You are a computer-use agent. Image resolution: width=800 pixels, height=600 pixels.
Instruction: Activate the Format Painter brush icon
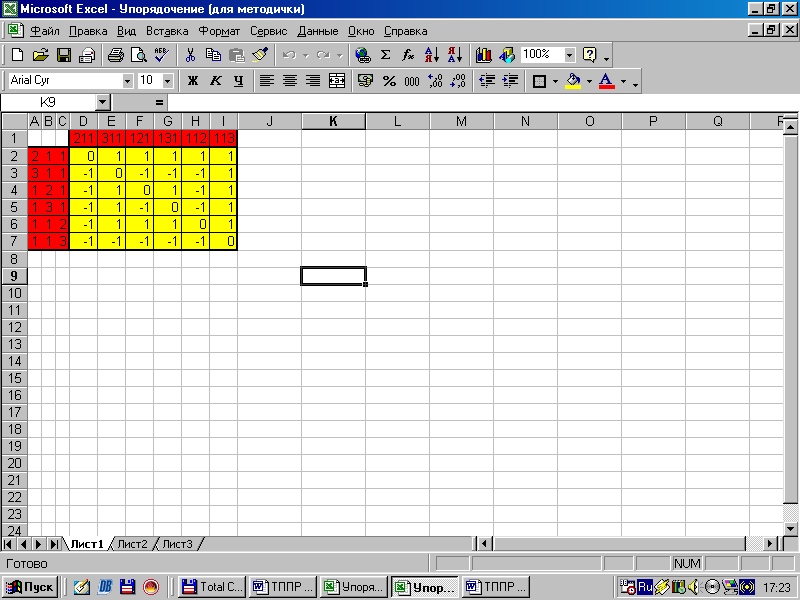click(260, 55)
